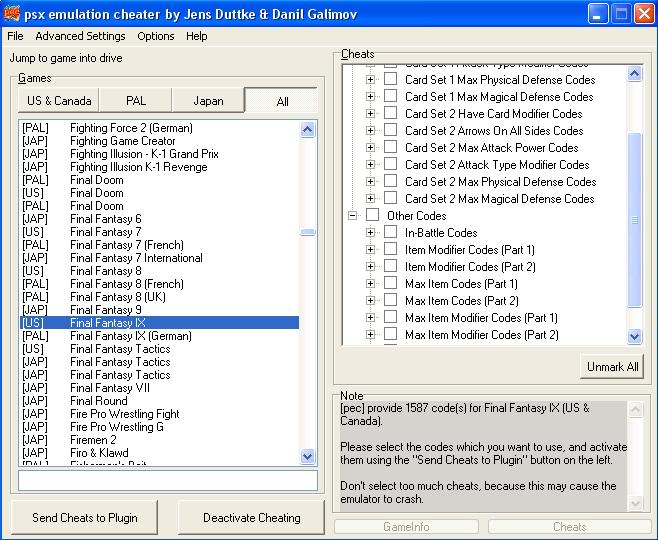The width and height of the screenshot is (658, 540).
Task: Expand Card Set 2 Max Magical Defense Codes node
Action: click(370, 198)
